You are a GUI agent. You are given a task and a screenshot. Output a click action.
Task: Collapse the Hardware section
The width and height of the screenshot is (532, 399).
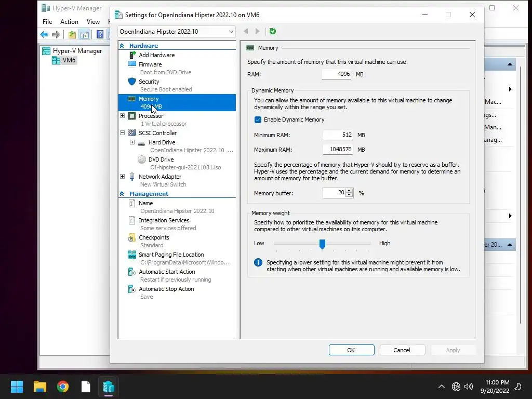[122, 46]
